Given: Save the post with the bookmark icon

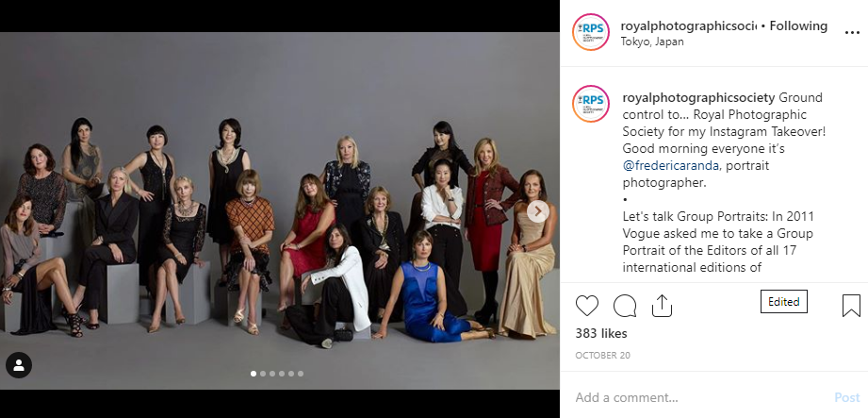Looking at the screenshot, I should (851, 306).
